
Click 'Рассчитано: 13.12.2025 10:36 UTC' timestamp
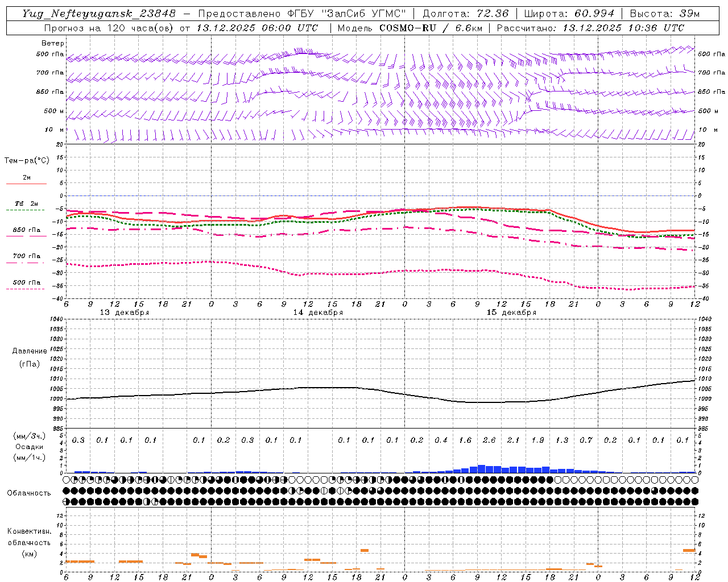590,28
